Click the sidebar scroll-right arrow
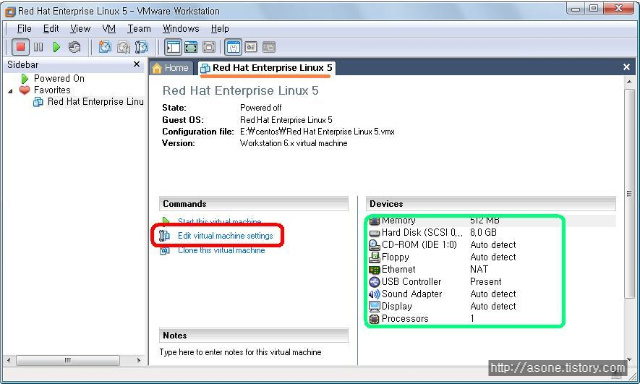The image size is (640, 384). pos(139,360)
